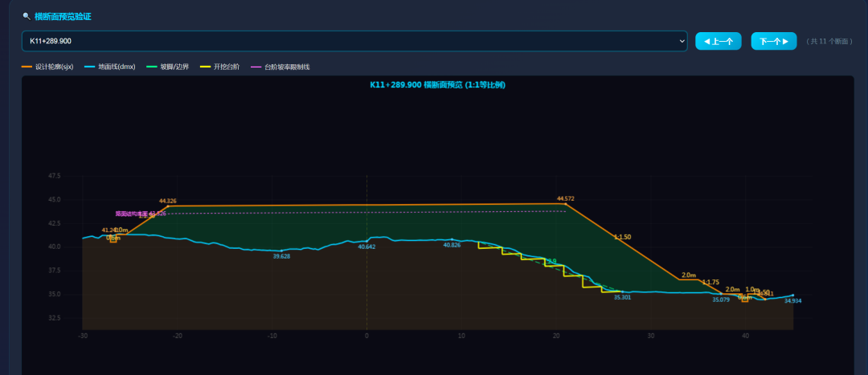Click the dropdown chevron arrow of section selector
868x375 pixels.
[x=681, y=41]
